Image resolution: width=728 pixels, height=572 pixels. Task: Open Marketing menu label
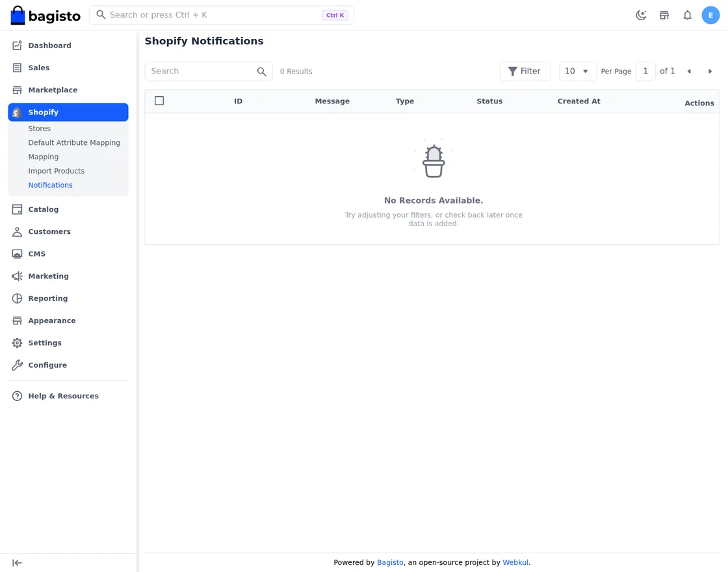[48, 276]
